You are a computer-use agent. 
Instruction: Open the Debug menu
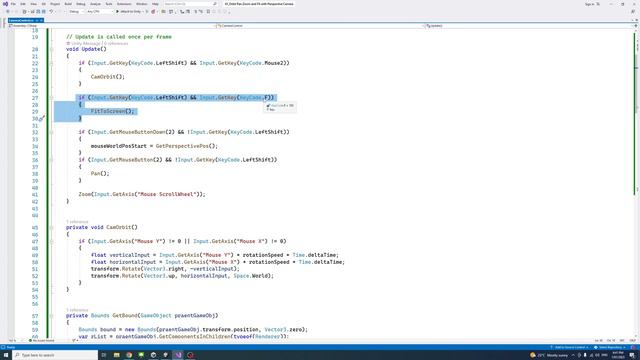tap(81, 4)
